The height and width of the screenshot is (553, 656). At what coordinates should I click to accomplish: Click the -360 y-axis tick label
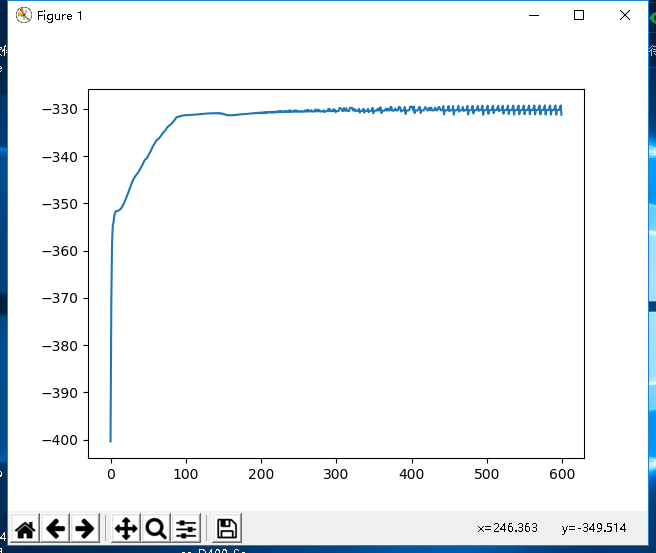tap(60, 251)
